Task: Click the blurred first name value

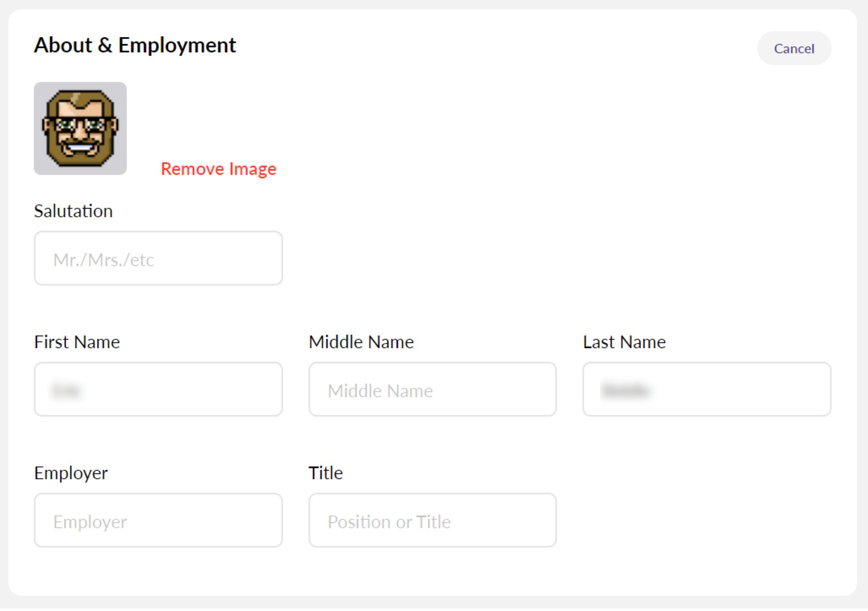Action: tap(66, 390)
